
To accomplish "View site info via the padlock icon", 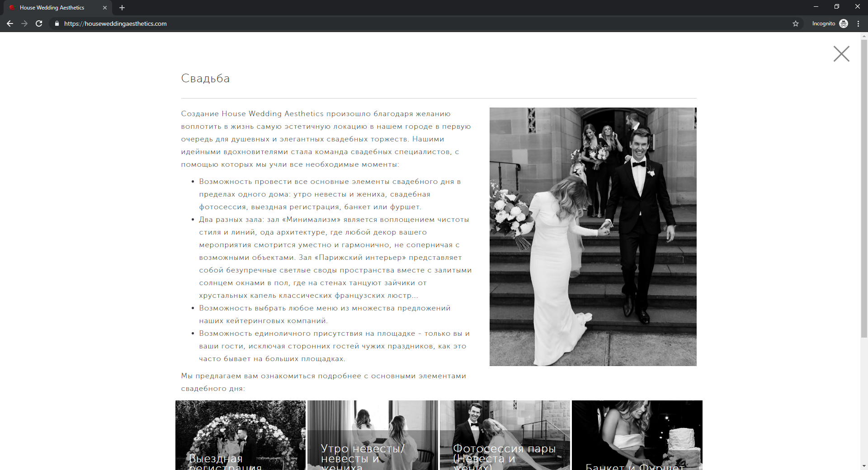I will pyautogui.click(x=57, y=23).
